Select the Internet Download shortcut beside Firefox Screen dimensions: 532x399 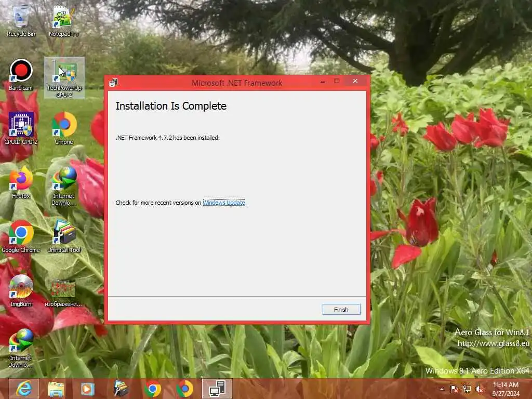[x=64, y=186]
